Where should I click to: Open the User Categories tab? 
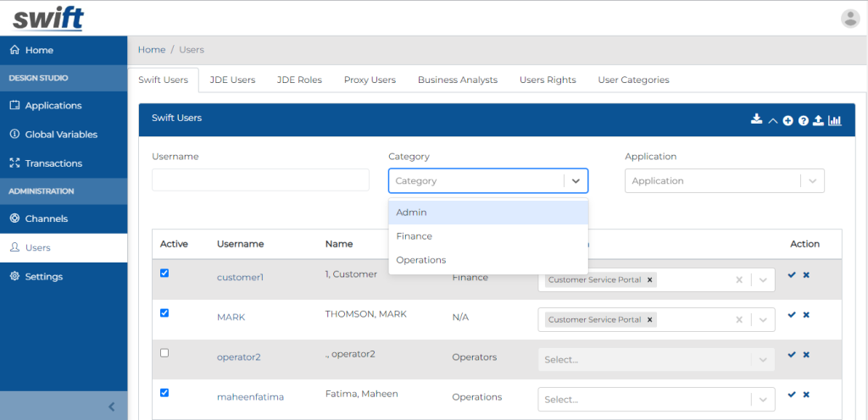point(633,80)
